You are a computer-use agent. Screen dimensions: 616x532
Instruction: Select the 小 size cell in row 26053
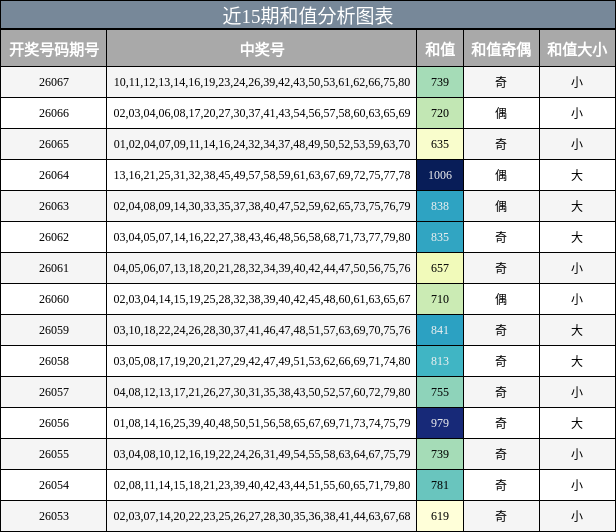tap(577, 516)
